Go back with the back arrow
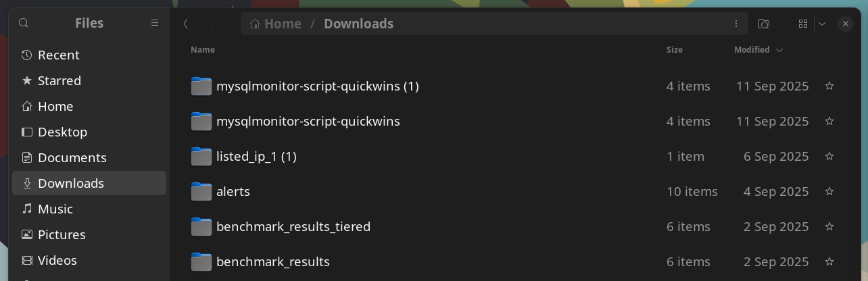This screenshot has height=281, width=868. pyautogui.click(x=186, y=24)
